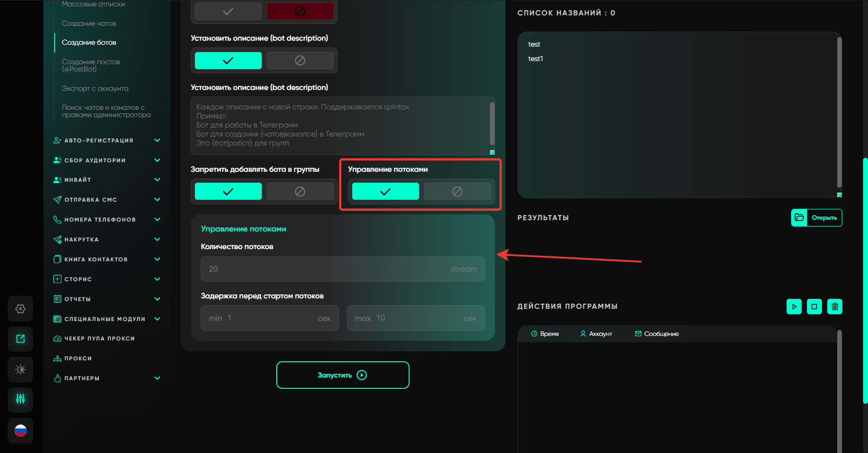Open the sliders tuning icon panel
The width and height of the screenshot is (868, 453).
pos(20,399)
